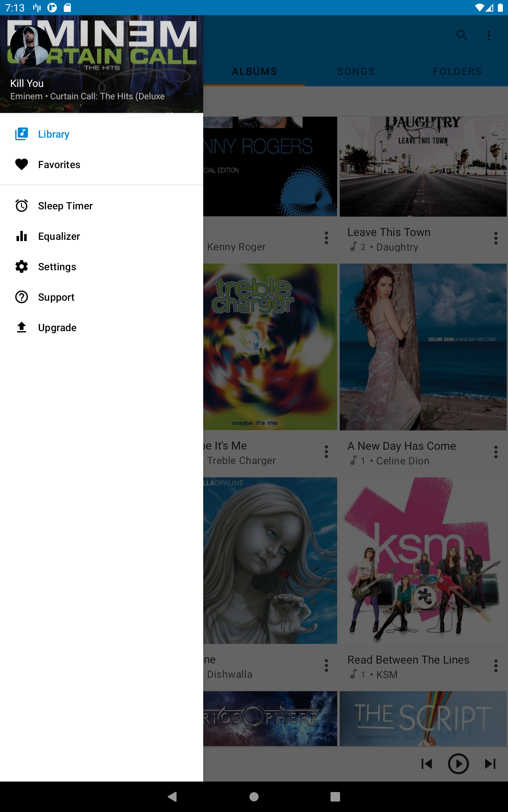The height and width of the screenshot is (812, 508).
Task: Open the Support menu entry
Action: coord(102,297)
